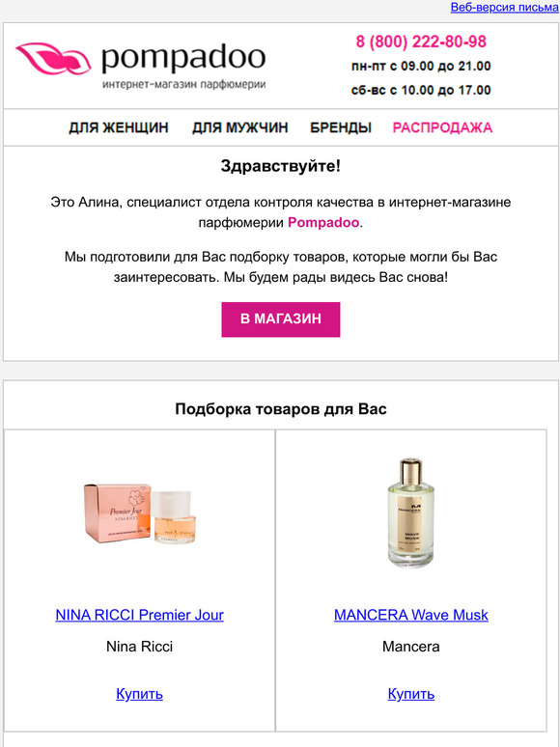Open the NINA RICCI Premier Jour link

point(140,615)
